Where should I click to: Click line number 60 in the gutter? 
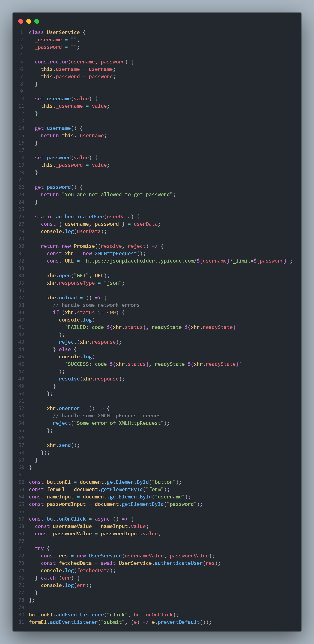point(21,468)
